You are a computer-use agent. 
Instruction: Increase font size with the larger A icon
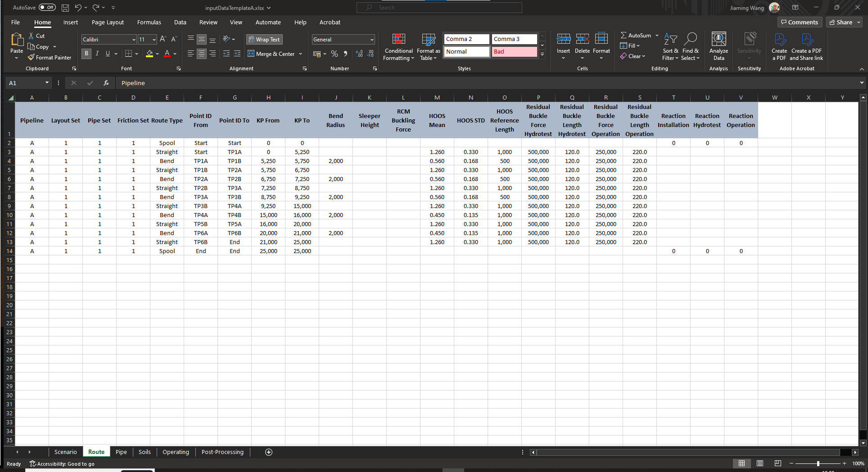(x=163, y=39)
